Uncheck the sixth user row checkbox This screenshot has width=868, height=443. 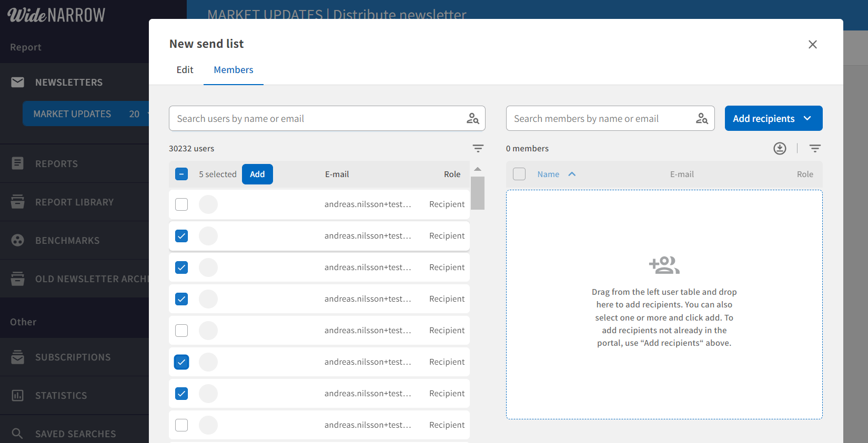tap(181, 362)
